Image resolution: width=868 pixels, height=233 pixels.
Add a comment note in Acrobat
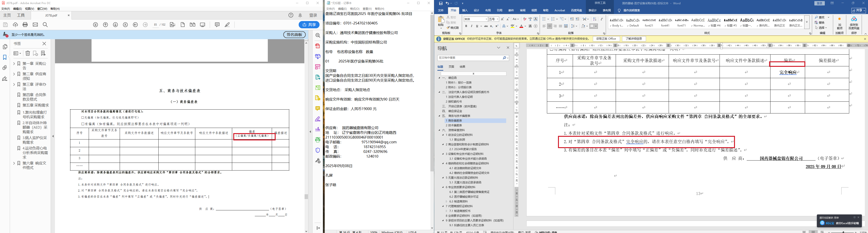[217, 25]
